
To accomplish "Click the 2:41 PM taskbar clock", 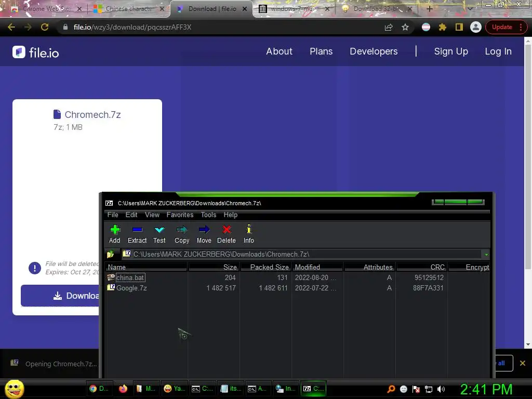I will tap(486, 389).
